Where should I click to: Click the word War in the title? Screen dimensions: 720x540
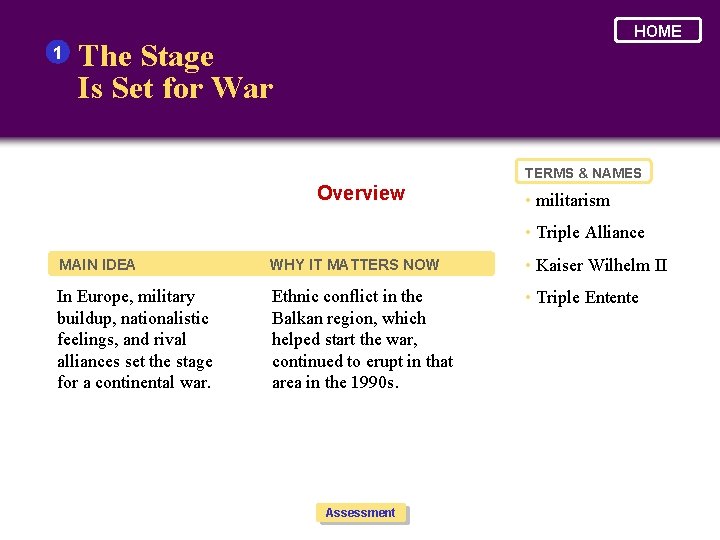tap(243, 88)
